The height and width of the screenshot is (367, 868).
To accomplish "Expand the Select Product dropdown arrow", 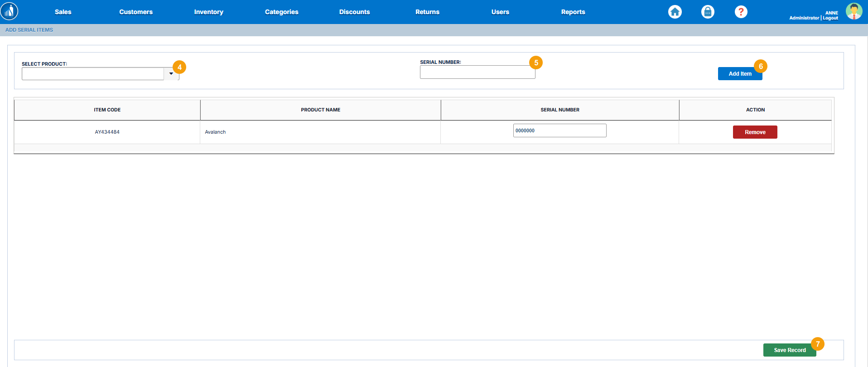I will coord(171,74).
